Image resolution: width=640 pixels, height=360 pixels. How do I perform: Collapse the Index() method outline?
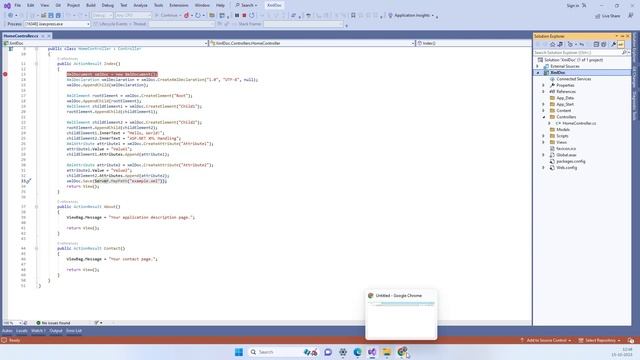pyautogui.click(x=36, y=64)
